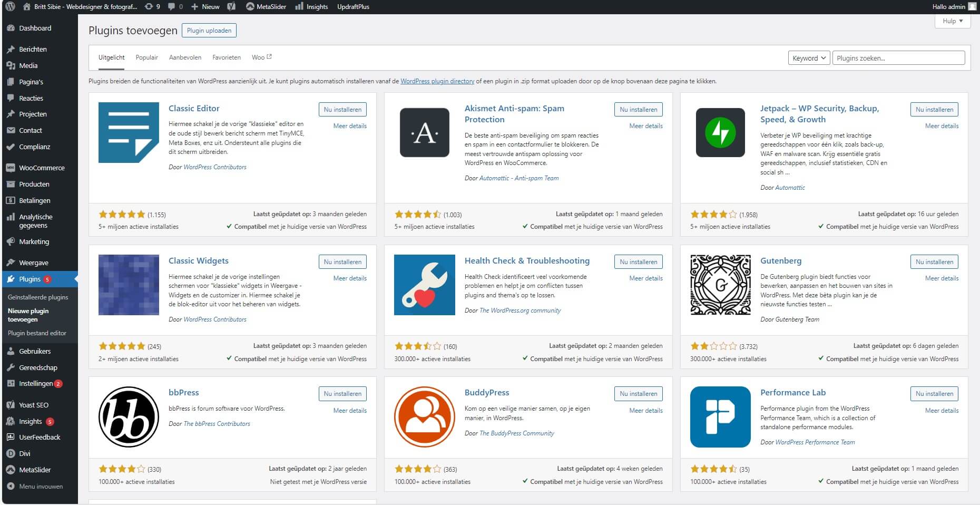
Task: Click the Jetpack plugin logo
Action: 720,132
